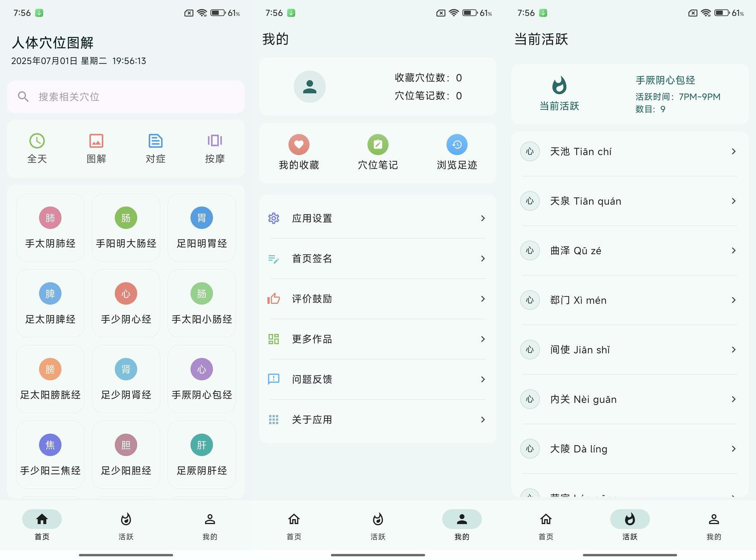Tap the 全天 clock icon
This screenshot has width=756, height=560.
37,141
